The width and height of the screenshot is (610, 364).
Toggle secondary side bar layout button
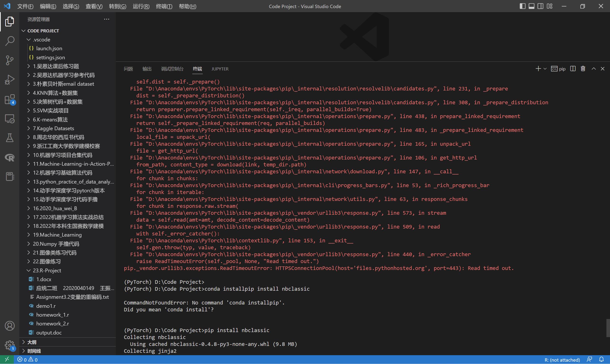pos(540,6)
